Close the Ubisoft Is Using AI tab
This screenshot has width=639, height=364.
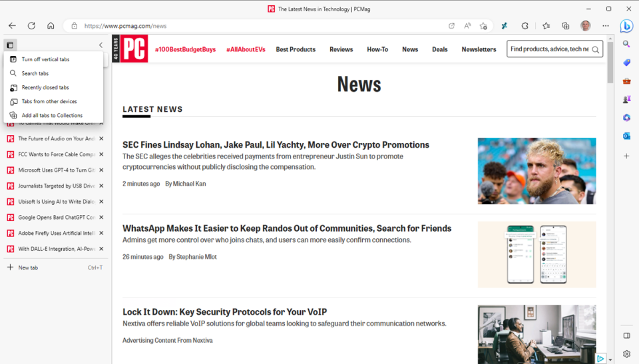101,202
